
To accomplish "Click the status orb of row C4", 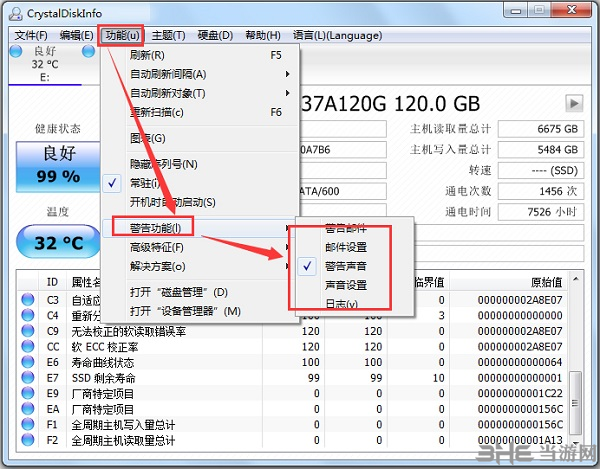I will (28, 315).
